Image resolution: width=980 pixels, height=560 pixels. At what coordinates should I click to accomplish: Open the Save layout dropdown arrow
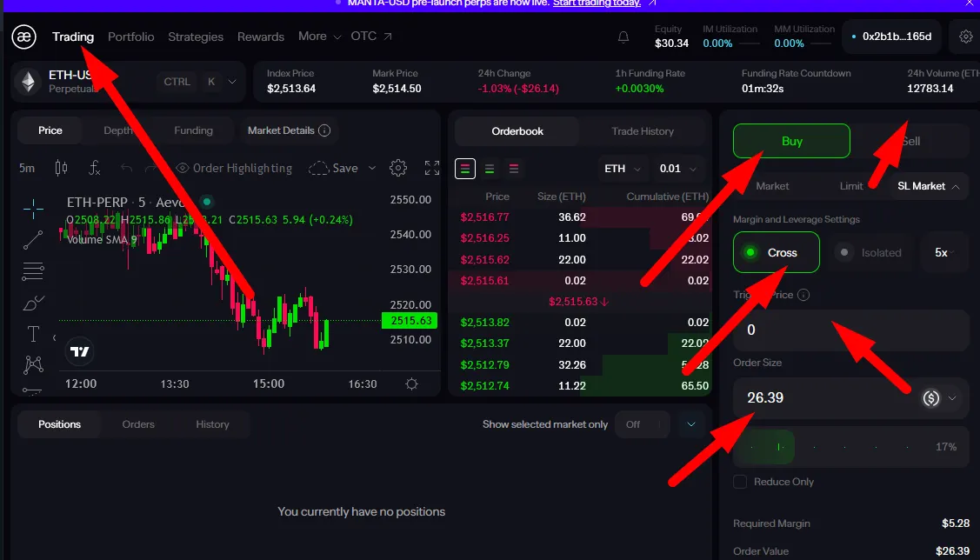pyautogui.click(x=372, y=168)
